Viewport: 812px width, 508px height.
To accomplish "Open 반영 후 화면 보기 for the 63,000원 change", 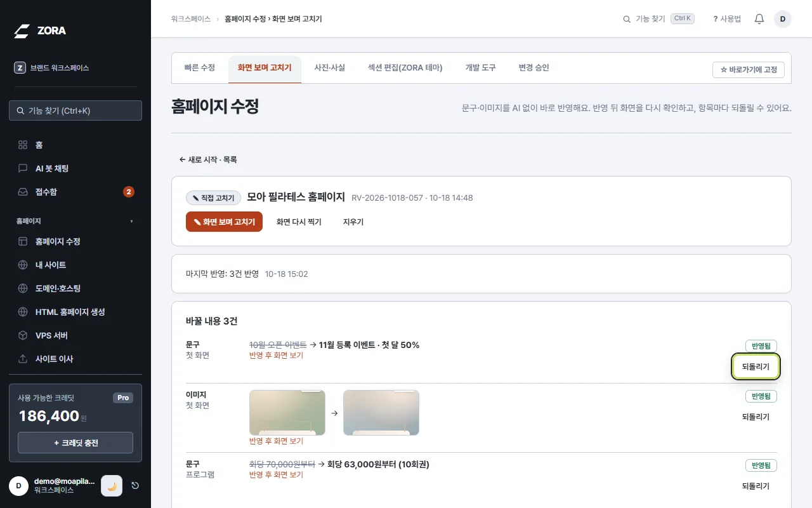I will pos(276,475).
